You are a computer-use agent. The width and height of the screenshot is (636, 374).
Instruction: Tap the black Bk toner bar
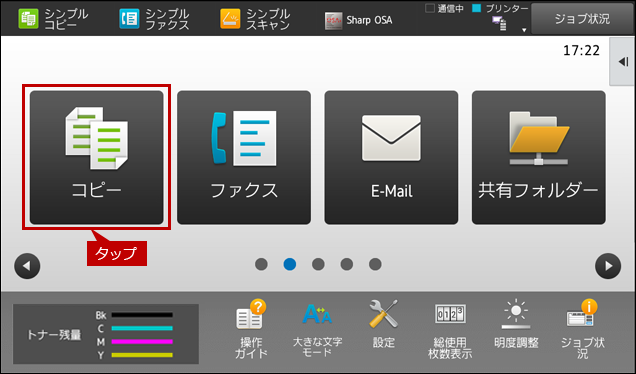pyautogui.click(x=142, y=315)
